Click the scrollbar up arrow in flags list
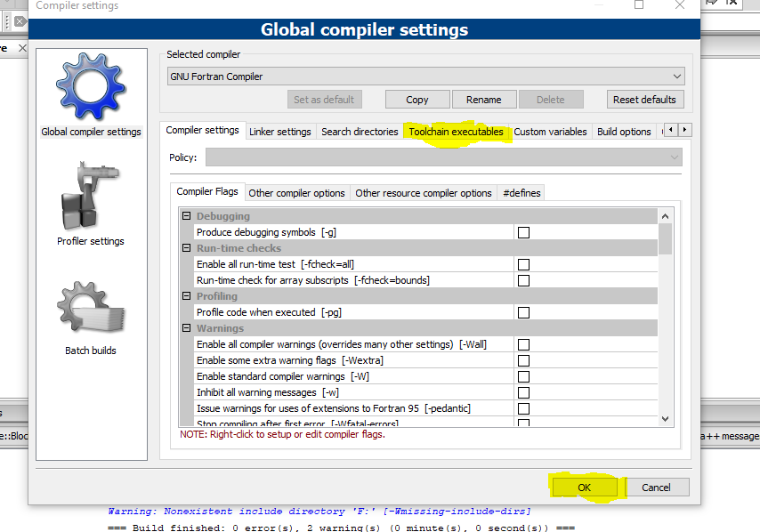 click(x=665, y=216)
